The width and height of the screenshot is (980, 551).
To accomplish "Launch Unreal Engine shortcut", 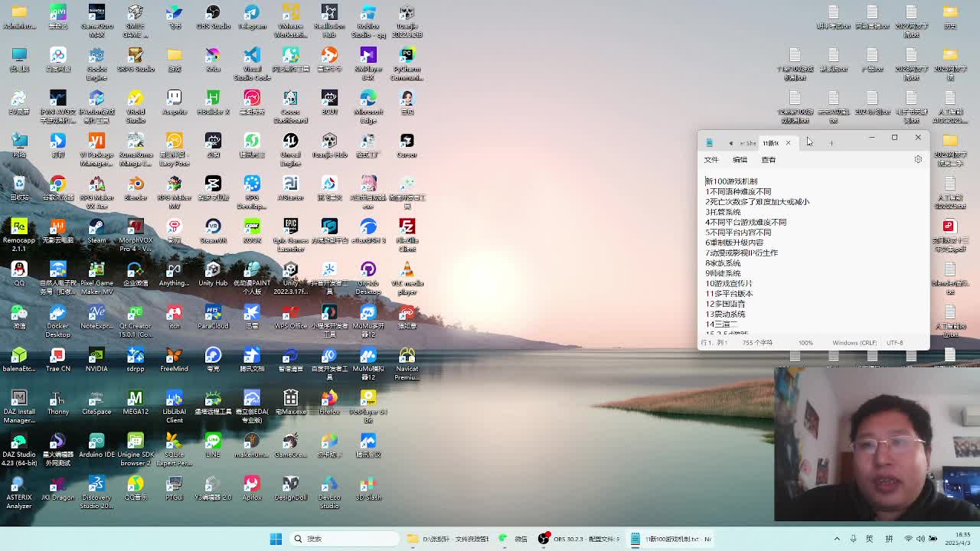I will click(x=290, y=142).
